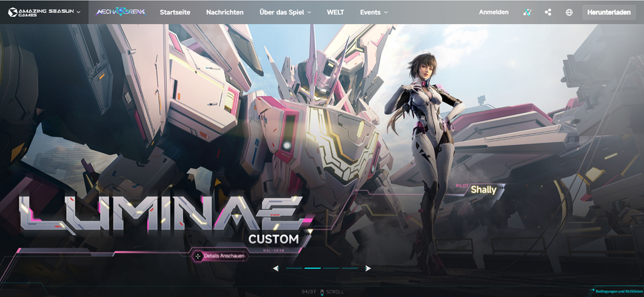The height and width of the screenshot is (297, 644).
Task: Expand the Über das Spiel menu
Action: pos(286,12)
